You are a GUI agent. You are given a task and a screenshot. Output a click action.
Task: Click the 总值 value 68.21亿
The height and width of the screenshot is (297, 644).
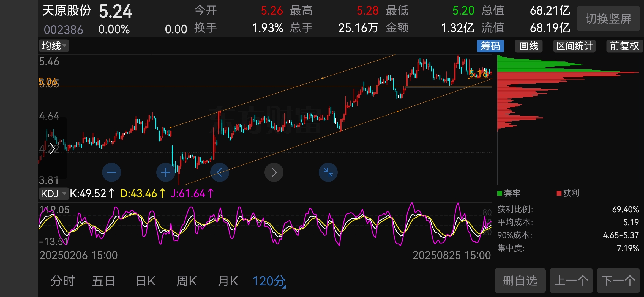click(x=550, y=11)
